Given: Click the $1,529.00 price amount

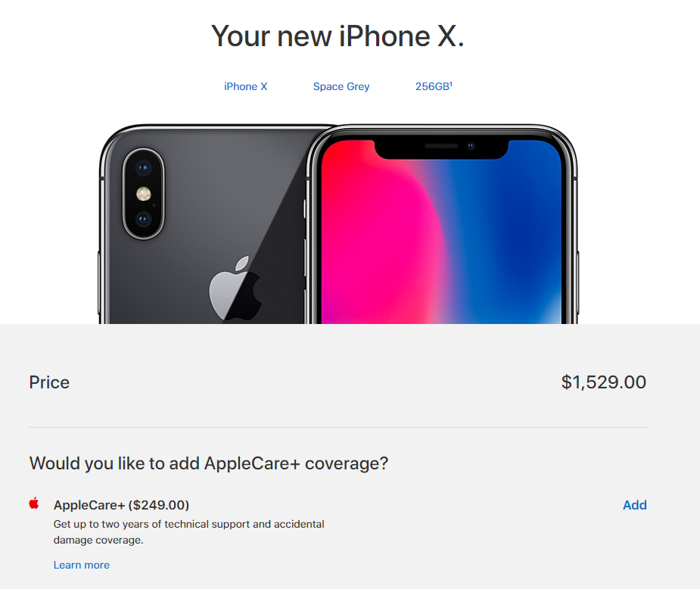Looking at the screenshot, I should pos(604,382).
